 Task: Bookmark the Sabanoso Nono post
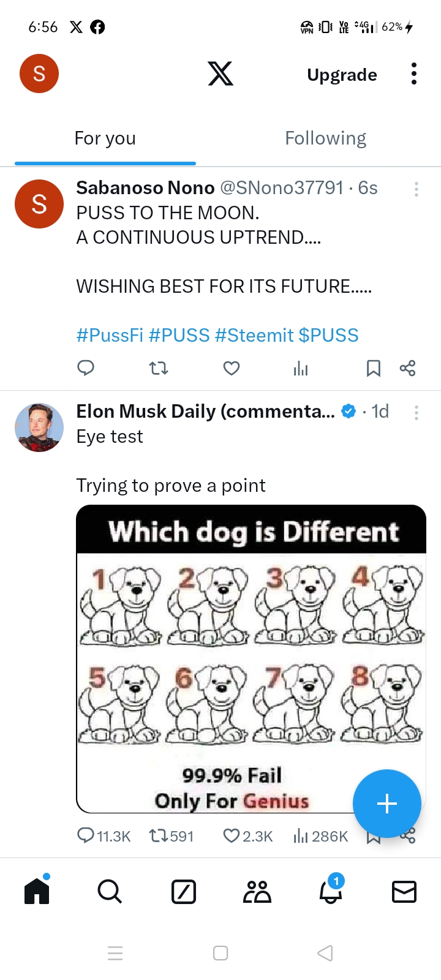click(373, 368)
